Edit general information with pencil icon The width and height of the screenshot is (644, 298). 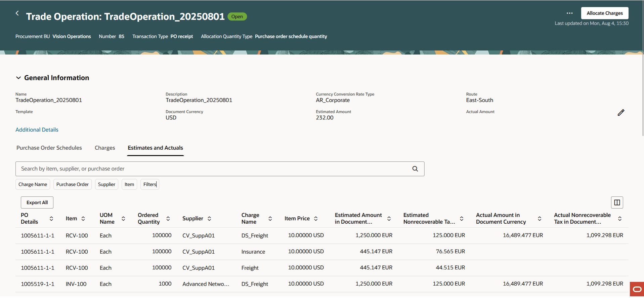coord(621,113)
